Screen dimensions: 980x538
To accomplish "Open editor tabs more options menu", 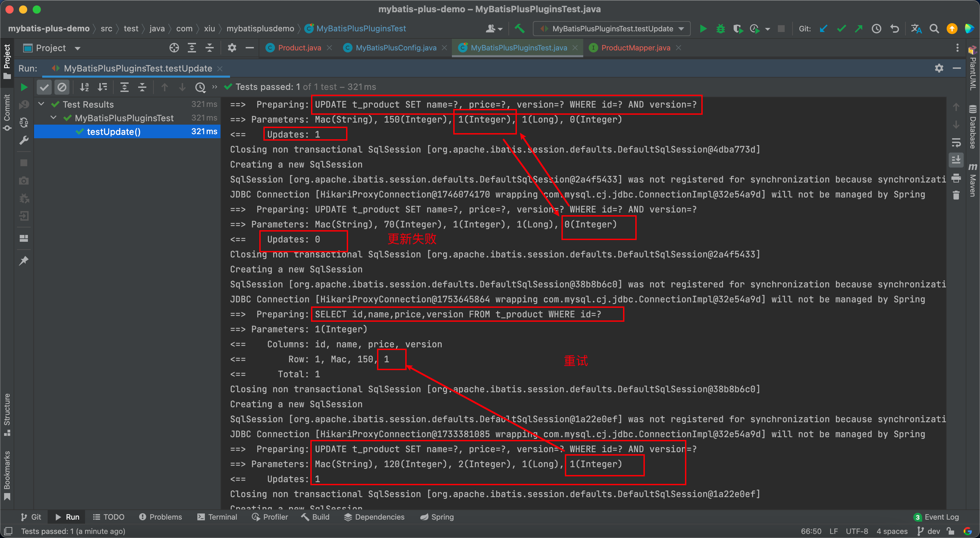I will click(957, 48).
